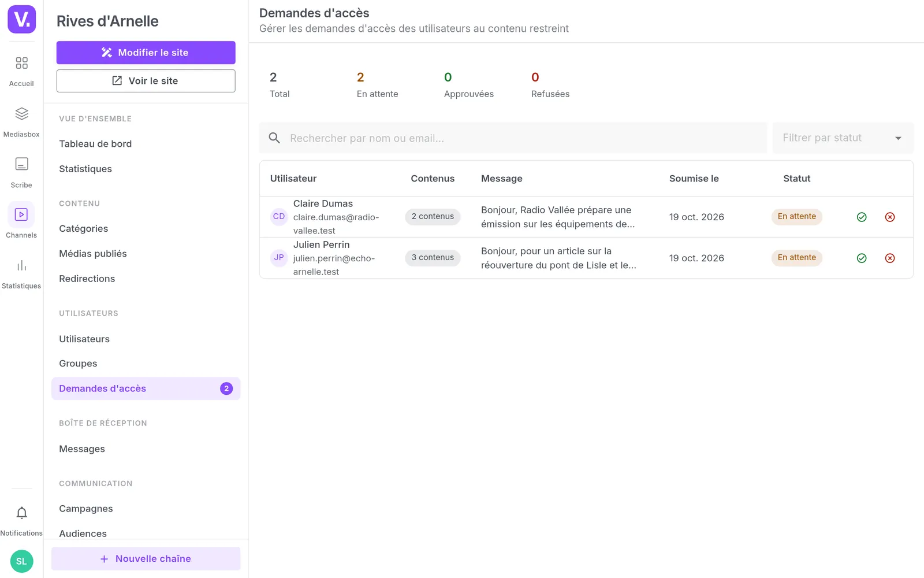Image resolution: width=924 pixels, height=578 pixels.
Task: Open the Filtrer par statut dropdown
Action: coord(843,138)
